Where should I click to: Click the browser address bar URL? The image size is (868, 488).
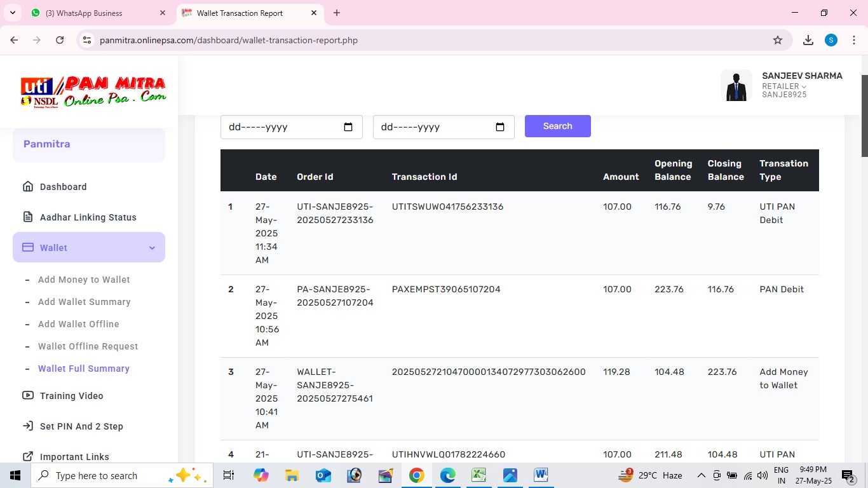pyautogui.click(x=229, y=40)
